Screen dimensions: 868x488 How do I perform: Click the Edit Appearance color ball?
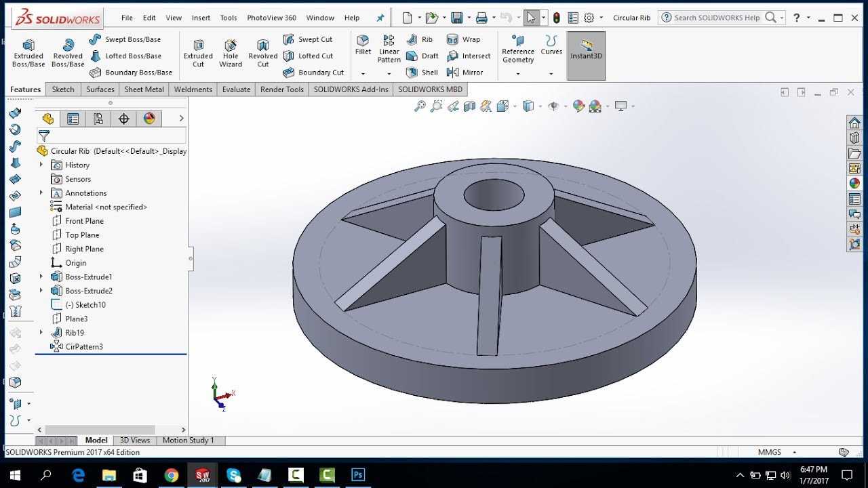[x=578, y=106]
